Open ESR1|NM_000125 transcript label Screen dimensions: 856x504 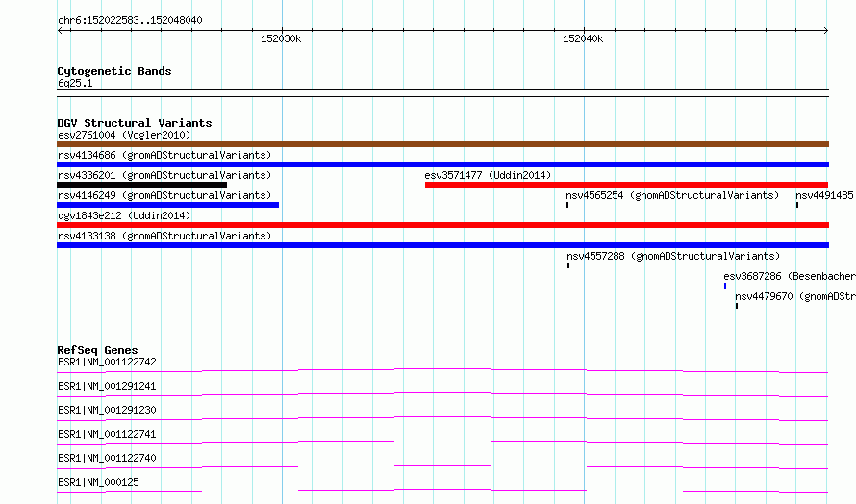pyautogui.click(x=98, y=482)
